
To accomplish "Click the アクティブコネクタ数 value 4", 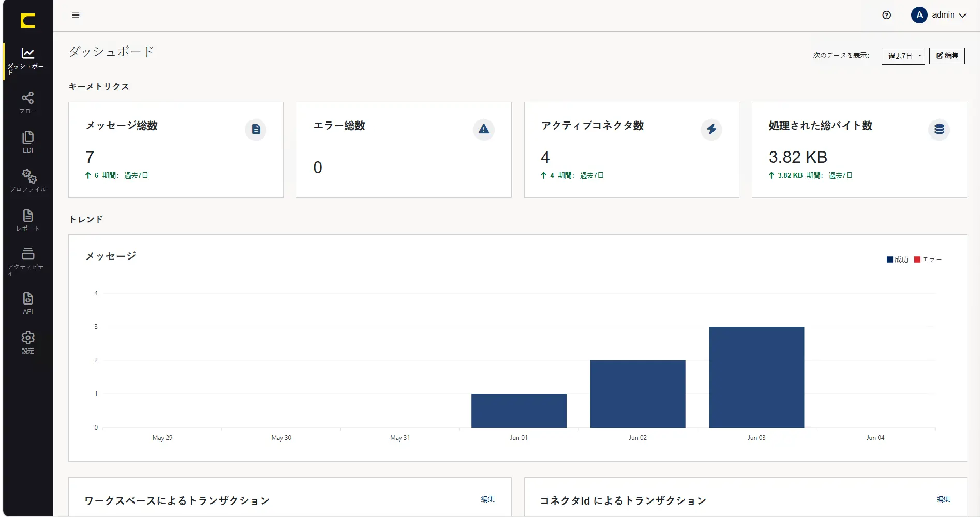I will click(x=545, y=157).
